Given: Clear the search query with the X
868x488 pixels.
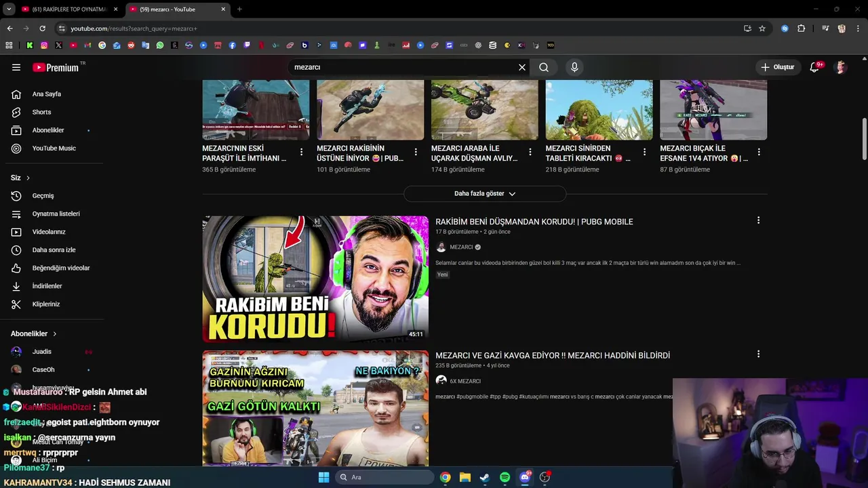Looking at the screenshot, I should tap(522, 67).
